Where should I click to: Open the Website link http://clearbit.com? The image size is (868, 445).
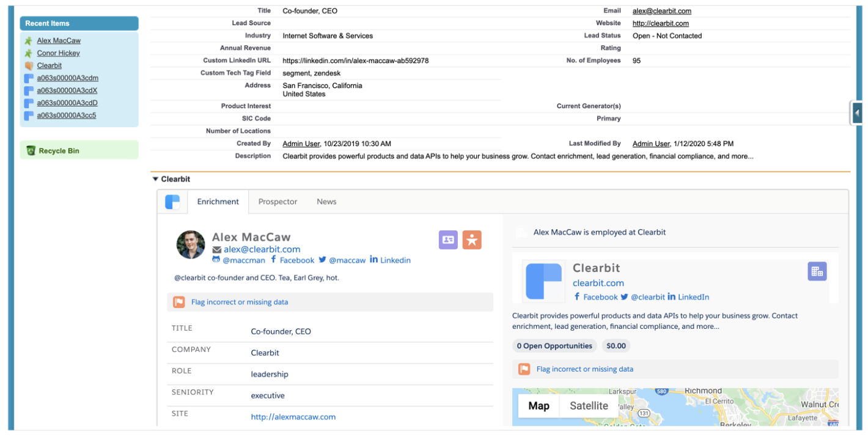[661, 23]
